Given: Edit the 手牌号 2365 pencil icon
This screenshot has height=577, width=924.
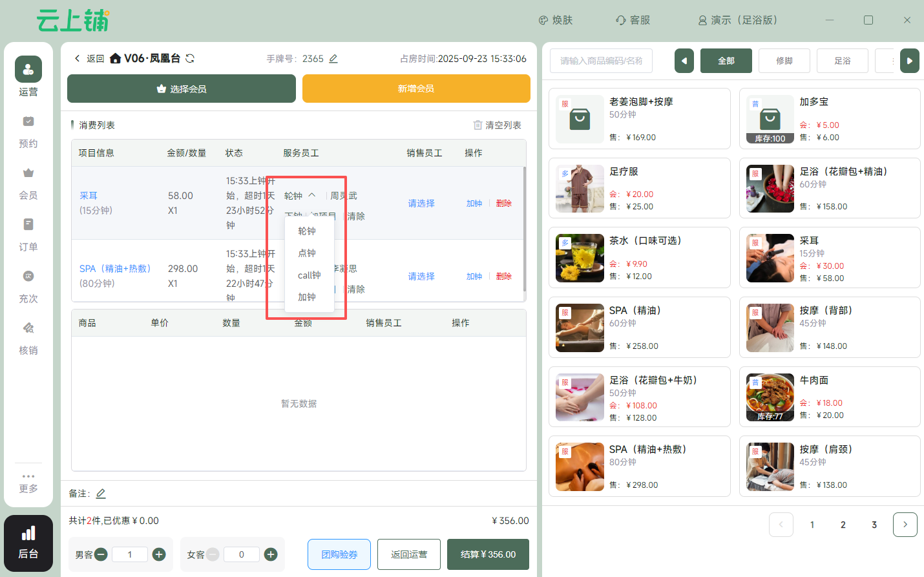Looking at the screenshot, I should (x=333, y=59).
